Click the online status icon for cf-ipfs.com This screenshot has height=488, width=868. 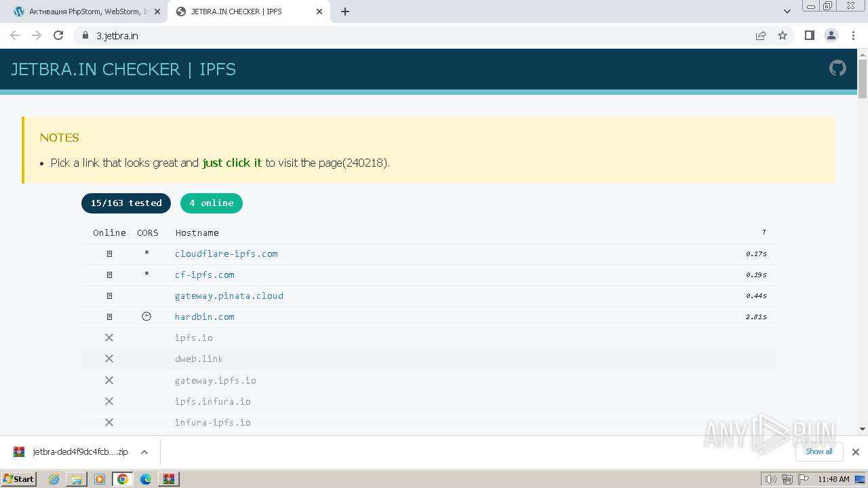click(x=109, y=274)
